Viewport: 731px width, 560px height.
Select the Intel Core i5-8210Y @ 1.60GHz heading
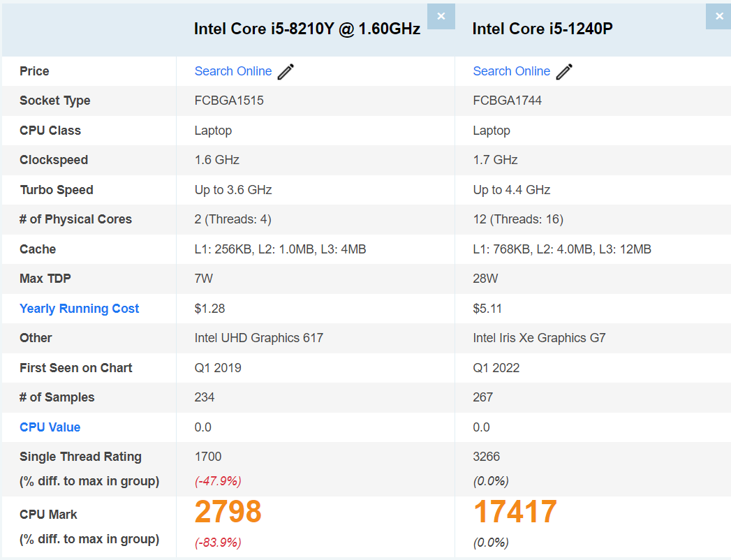(x=307, y=29)
